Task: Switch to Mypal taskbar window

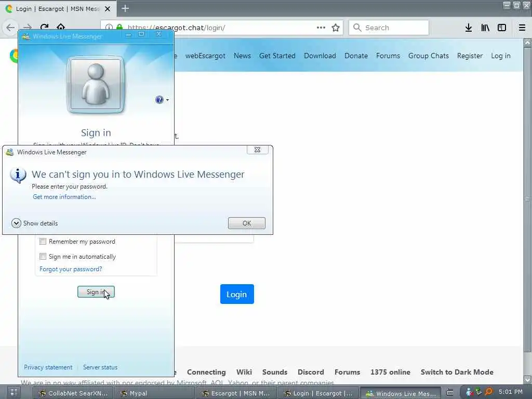Action: click(x=154, y=393)
